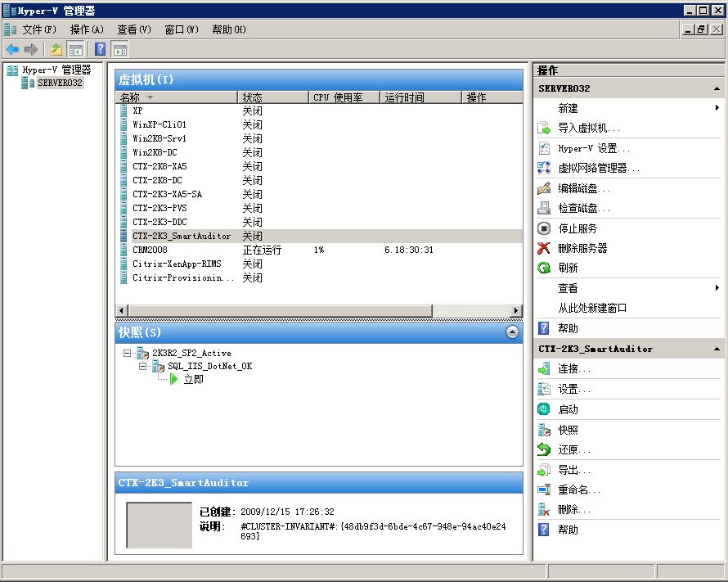The height and width of the screenshot is (582, 728).
Task: Select the Hyper-V 管理器 root tree node
Action: (x=56, y=70)
